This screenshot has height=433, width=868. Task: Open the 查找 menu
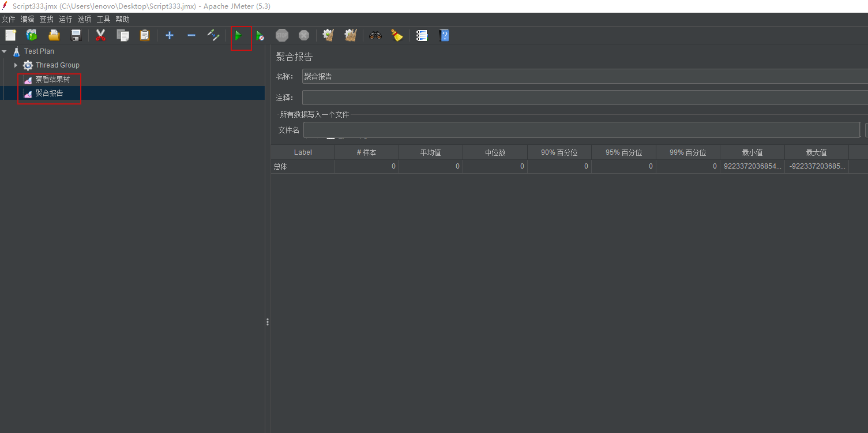point(46,19)
